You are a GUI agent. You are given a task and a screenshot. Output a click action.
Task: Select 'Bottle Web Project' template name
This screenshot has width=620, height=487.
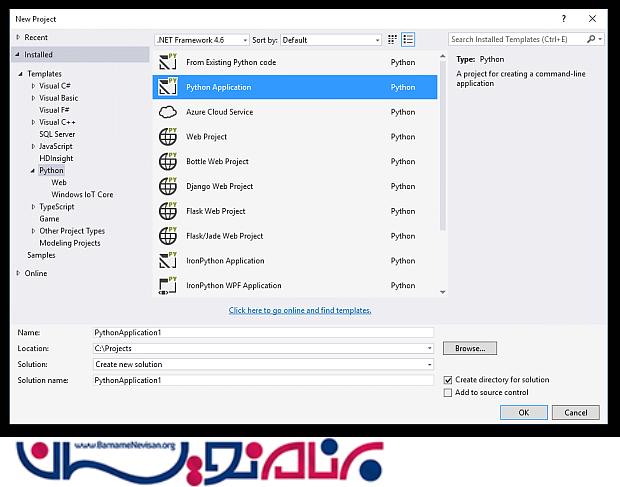pos(217,161)
